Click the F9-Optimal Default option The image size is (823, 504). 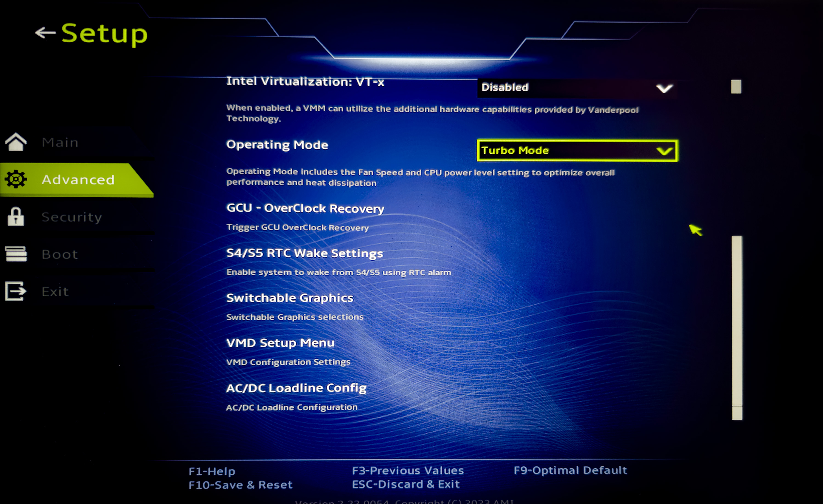point(570,470)
